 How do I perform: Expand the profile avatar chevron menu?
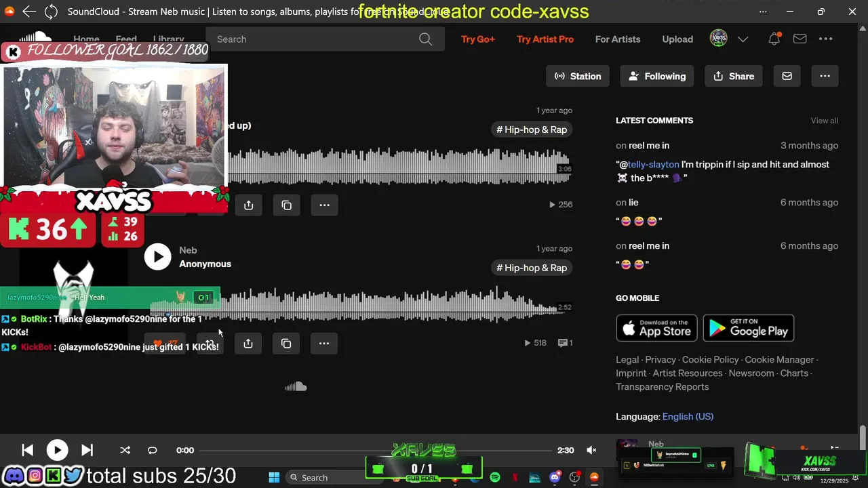pyautogui.click(x=743, y=39)
